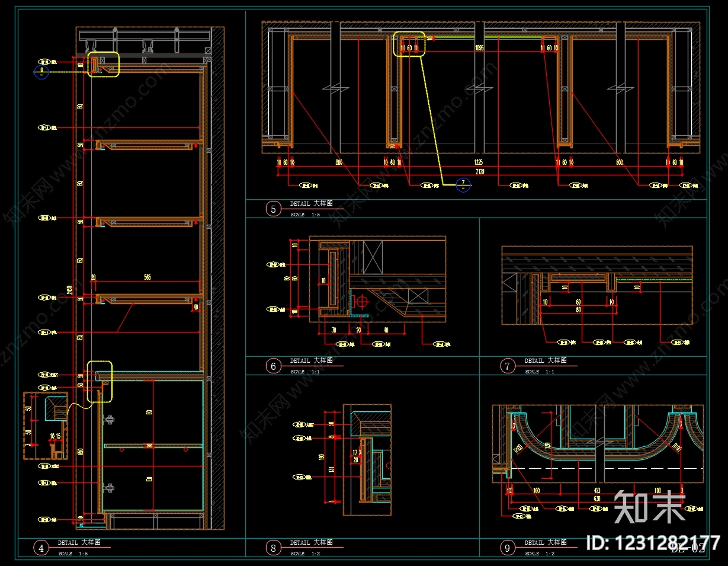Select the 30 dimension text in detail 6
The width and height of the screenshot is (728, 566).
[x=333, y=330]
